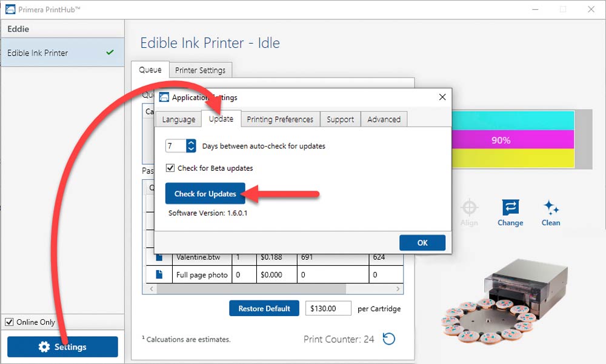Screen dimensions: 606x364
Task: Click the Edible Ink Printer green checkmark
Action: tap(110, 52)
